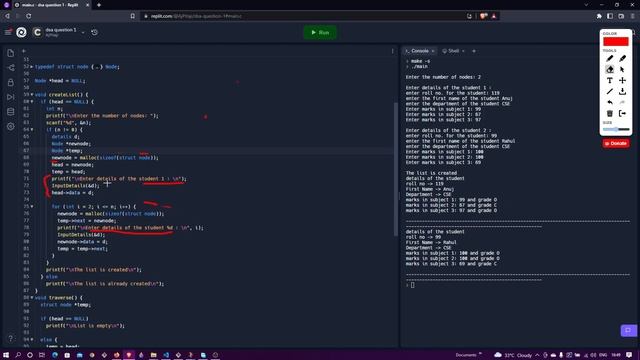Collapse the if head == NULL block

point(32,102)
